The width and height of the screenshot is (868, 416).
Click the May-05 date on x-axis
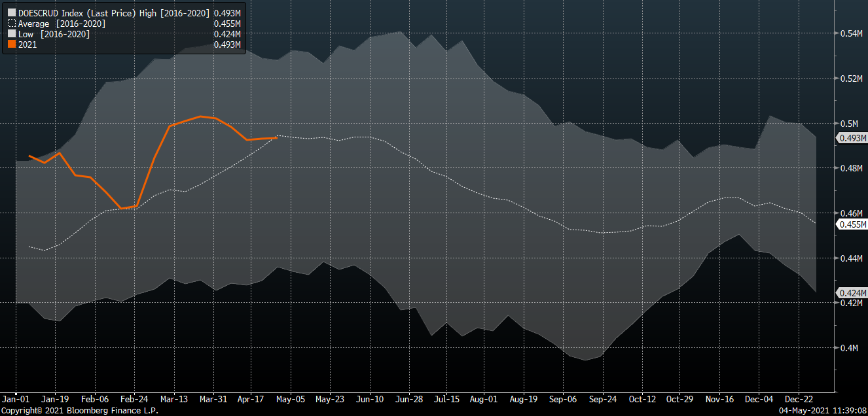pyautogui.click(x=291, y=398)
